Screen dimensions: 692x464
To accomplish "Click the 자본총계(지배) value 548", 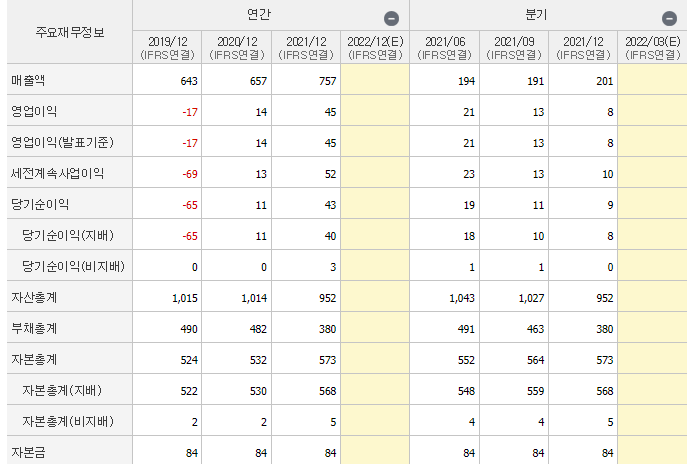I will 466,391.
